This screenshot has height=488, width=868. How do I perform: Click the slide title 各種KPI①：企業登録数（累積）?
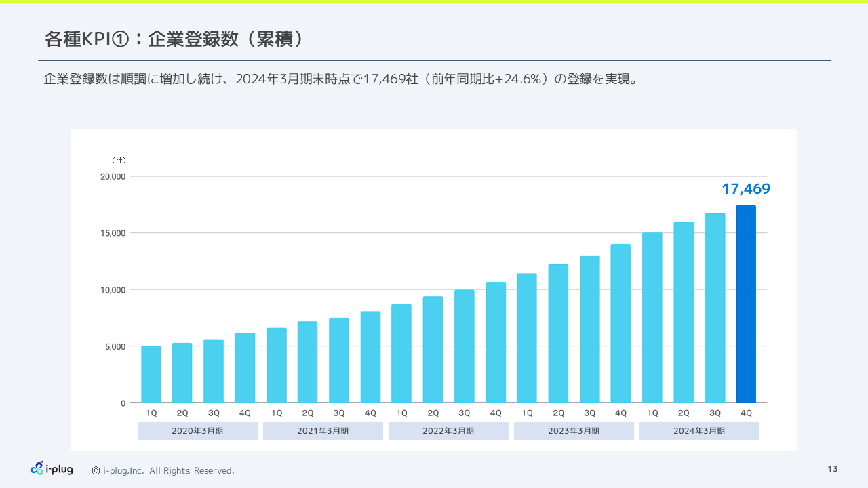174,39
